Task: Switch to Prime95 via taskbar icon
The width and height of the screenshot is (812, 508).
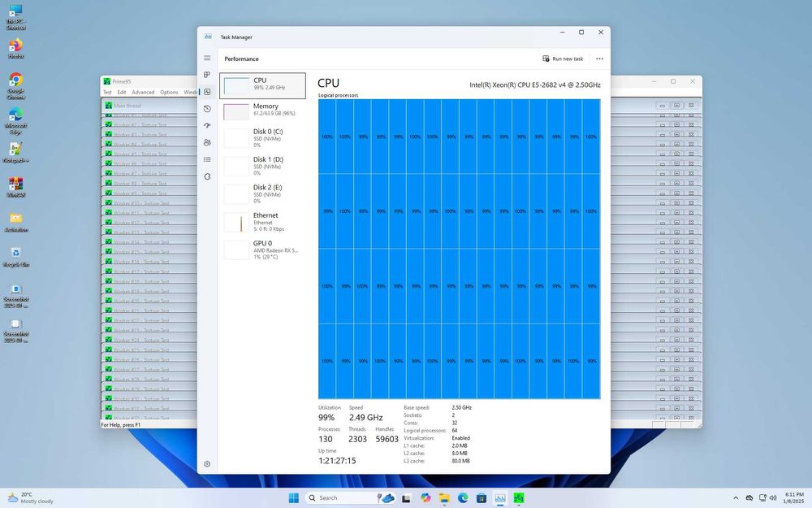Action: click(x=519, y=497)
